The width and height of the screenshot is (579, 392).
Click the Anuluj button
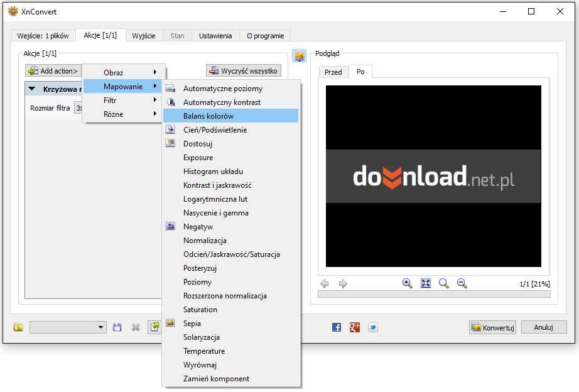544,327
